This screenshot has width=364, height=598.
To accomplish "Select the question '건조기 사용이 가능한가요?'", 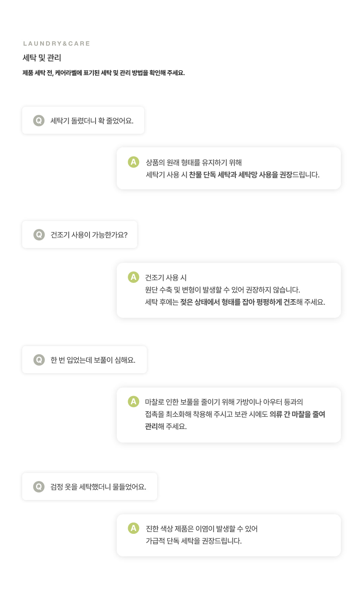I will pyautogui.click(x=89, y=235).
